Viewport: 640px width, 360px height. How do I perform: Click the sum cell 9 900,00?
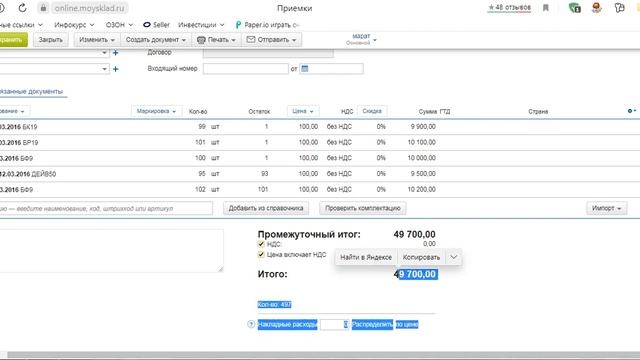[x=423, y=127]
